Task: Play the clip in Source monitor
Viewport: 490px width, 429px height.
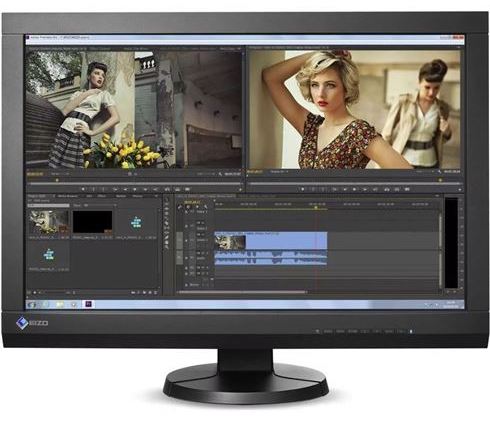Action: point(135,189)
